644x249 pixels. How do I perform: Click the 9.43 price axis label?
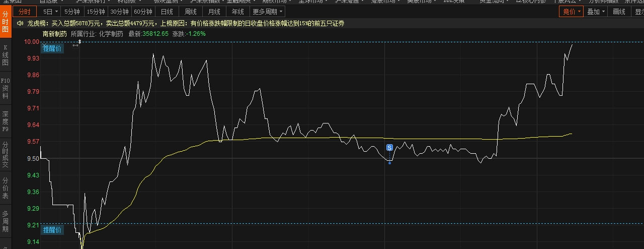click(x=33, y=175)
